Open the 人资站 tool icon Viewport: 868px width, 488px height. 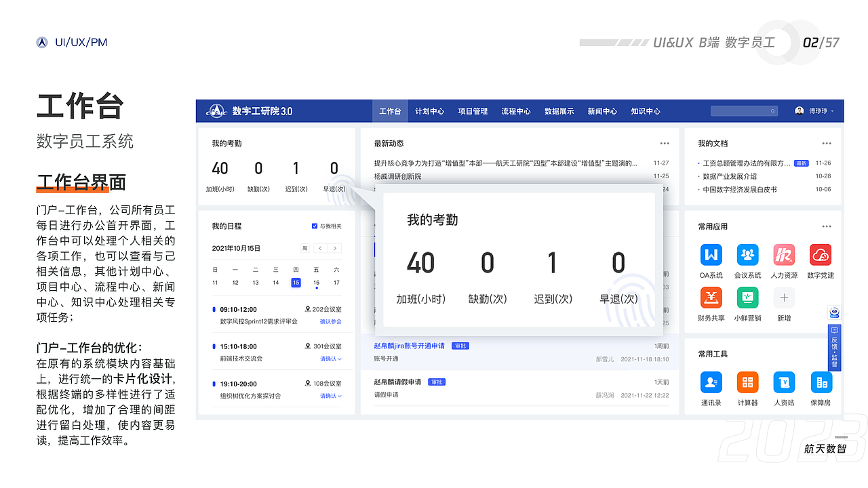(784, 382)
